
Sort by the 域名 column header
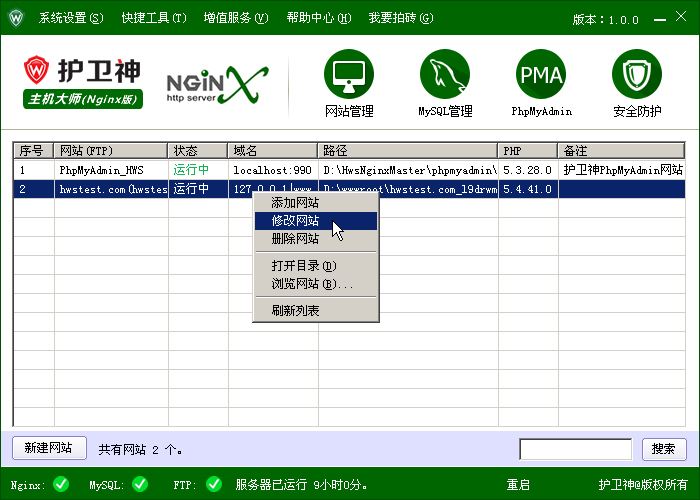click(x=273, y=151)
